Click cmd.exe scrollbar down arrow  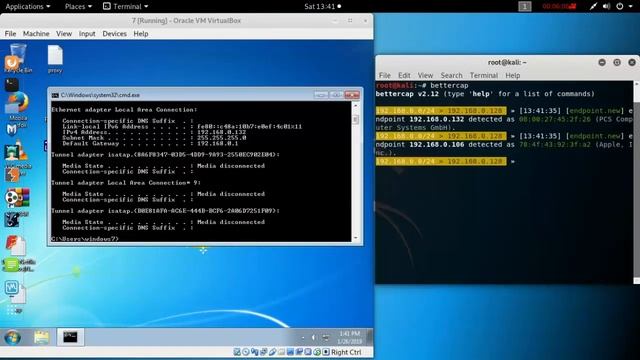(355, 238)
